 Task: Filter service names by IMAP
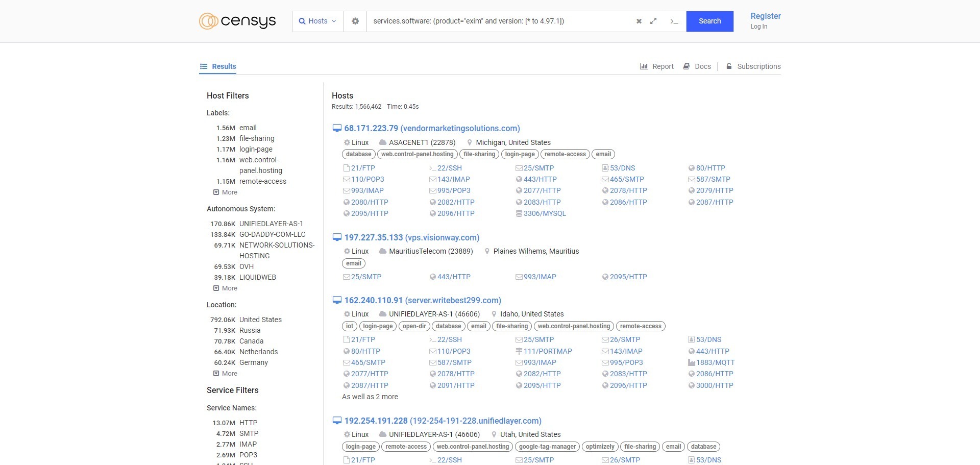tap(248, 444)
